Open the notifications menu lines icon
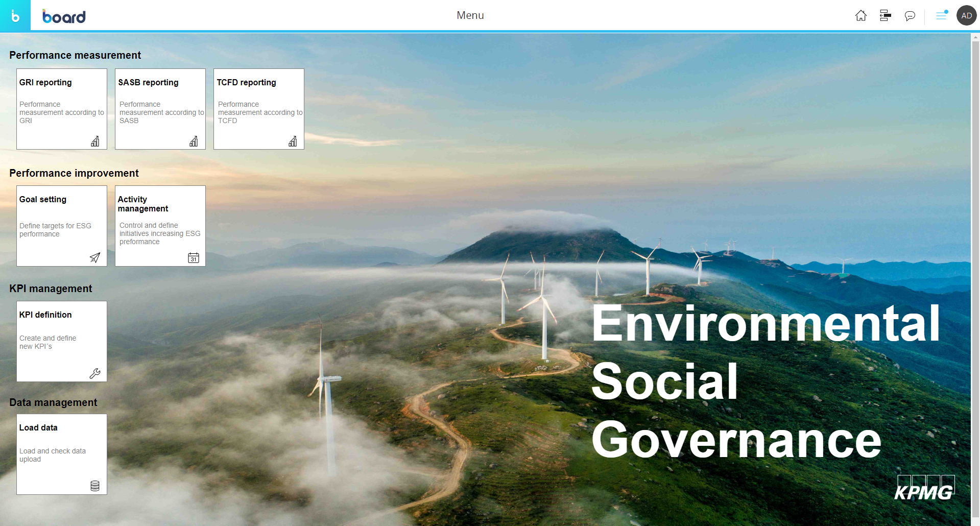980x526 pixels. [941, 16]
